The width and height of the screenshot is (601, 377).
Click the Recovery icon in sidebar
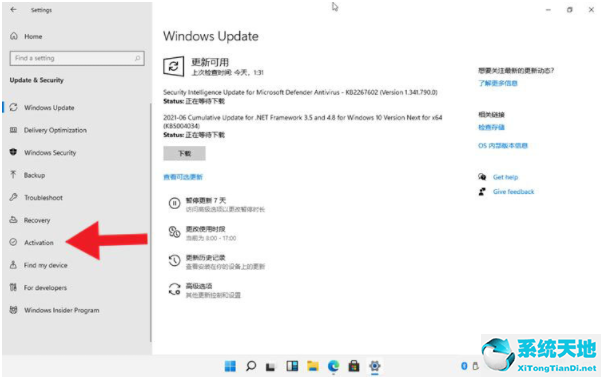[x=13, y=220]
